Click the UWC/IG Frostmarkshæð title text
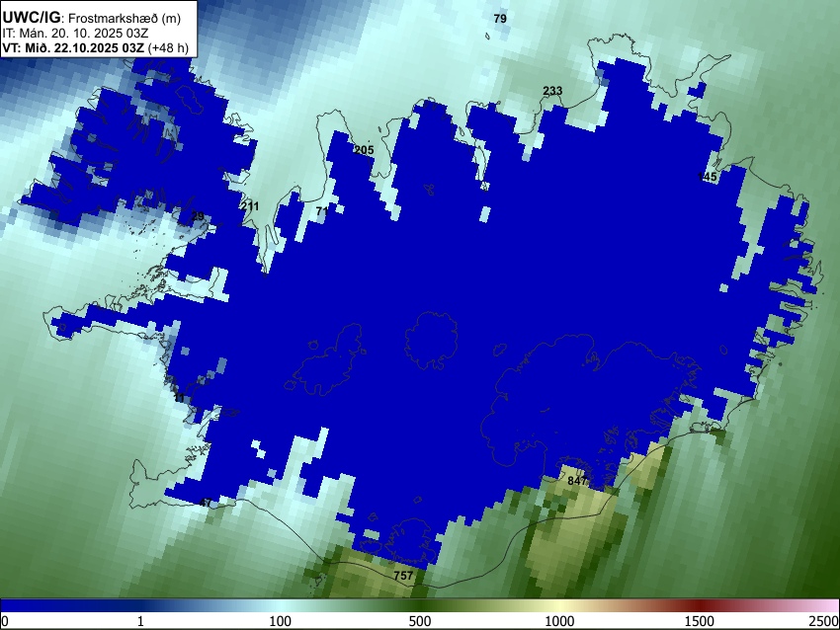840x630 pixels. point(92,18)
